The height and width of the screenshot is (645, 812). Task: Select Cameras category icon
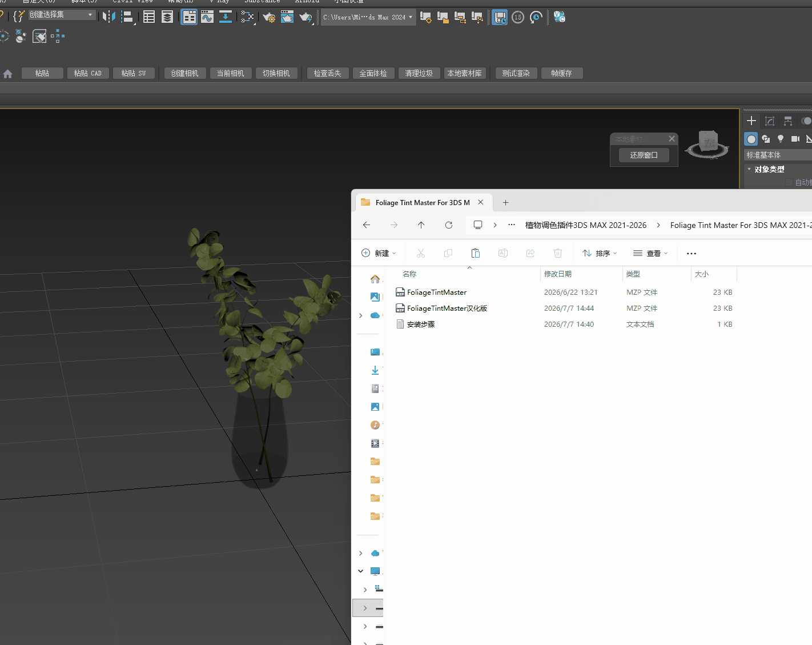tap(795, 139)
